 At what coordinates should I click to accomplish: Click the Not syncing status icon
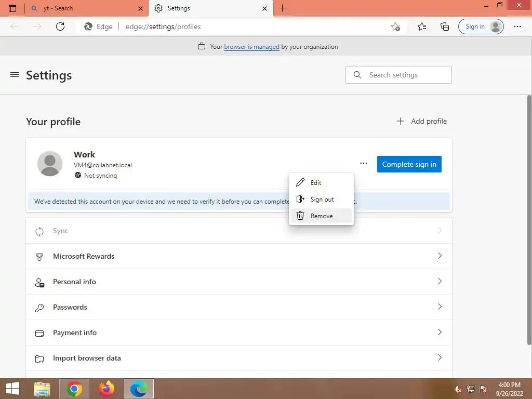[78, 175]
